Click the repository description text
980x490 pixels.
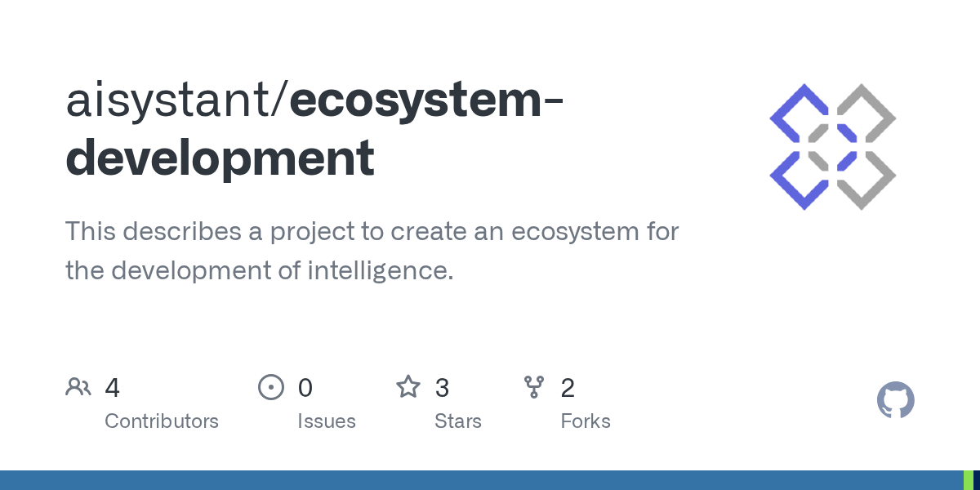coord(372,251)
